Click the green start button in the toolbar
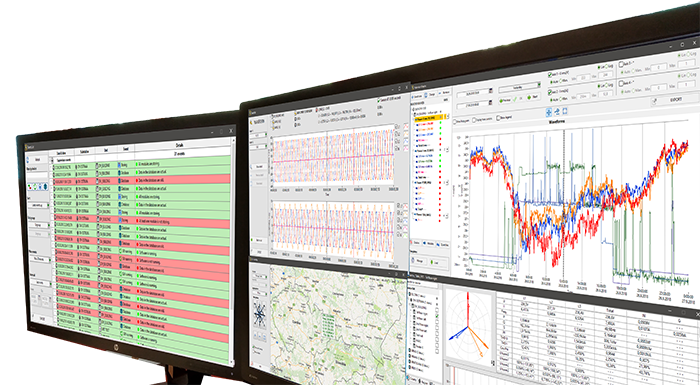This screenshot has width=700, height=385. click(x=532, y=96)
